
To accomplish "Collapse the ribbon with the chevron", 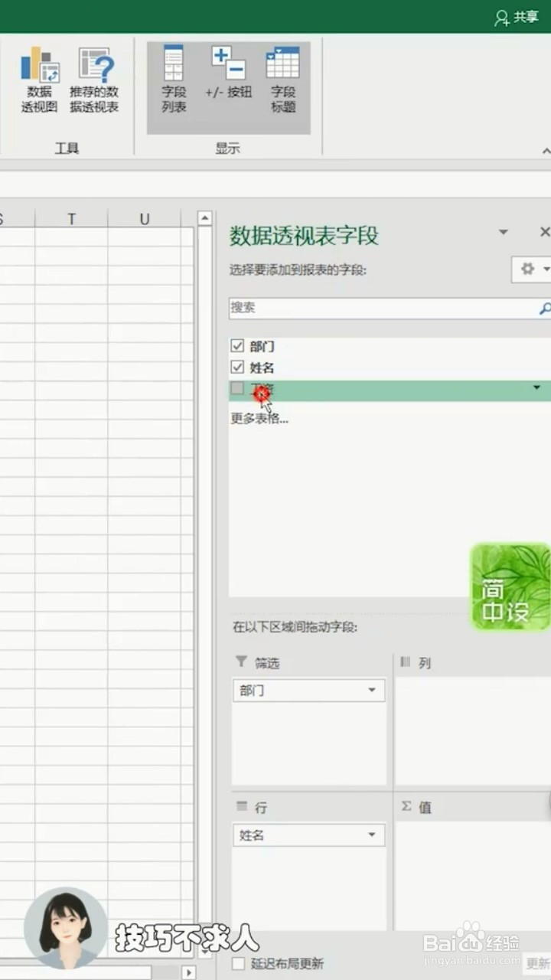I will click(546, 151).
